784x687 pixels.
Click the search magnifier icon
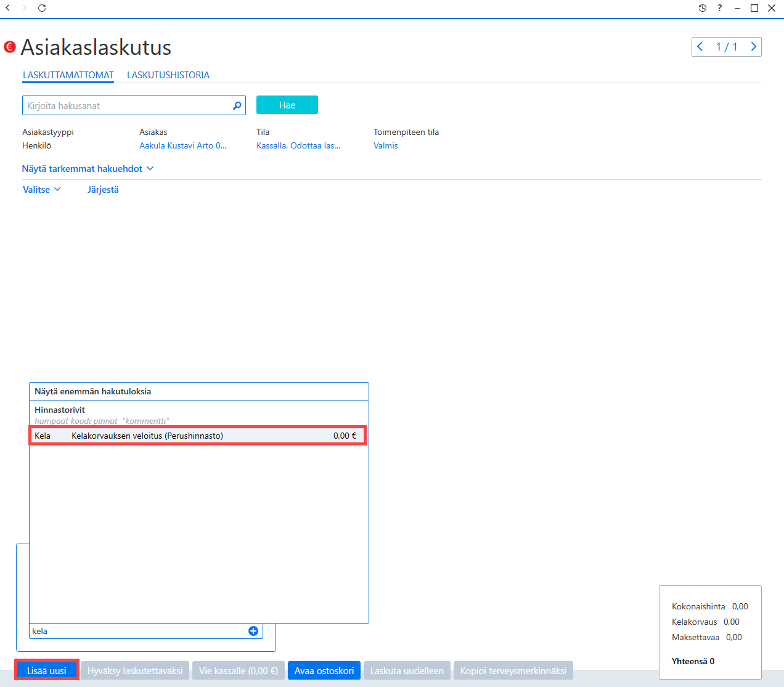pos(237,106)
